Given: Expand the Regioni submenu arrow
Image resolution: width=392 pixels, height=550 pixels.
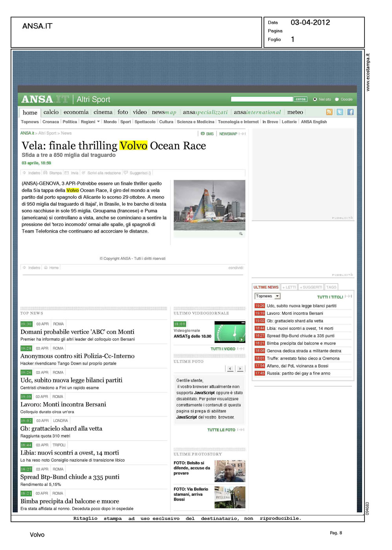Looking at the screenshot, I should pyautogui.click(x=98, y=122).
